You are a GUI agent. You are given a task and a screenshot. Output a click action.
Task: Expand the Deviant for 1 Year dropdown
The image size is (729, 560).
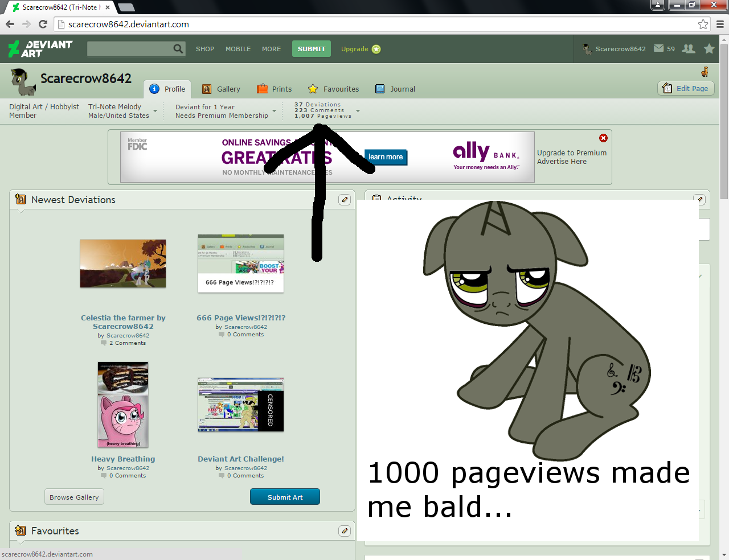pyautogui.click(x=274, y=111)
